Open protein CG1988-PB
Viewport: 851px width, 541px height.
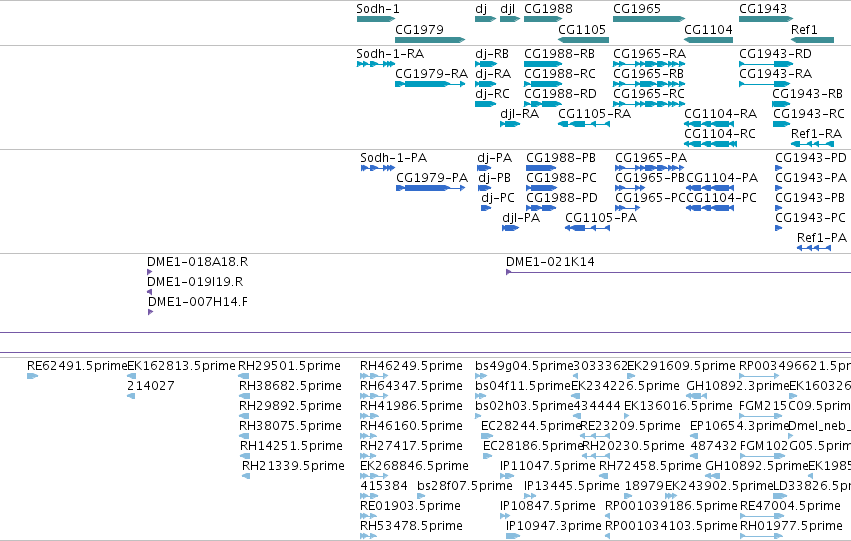(541, 168)
